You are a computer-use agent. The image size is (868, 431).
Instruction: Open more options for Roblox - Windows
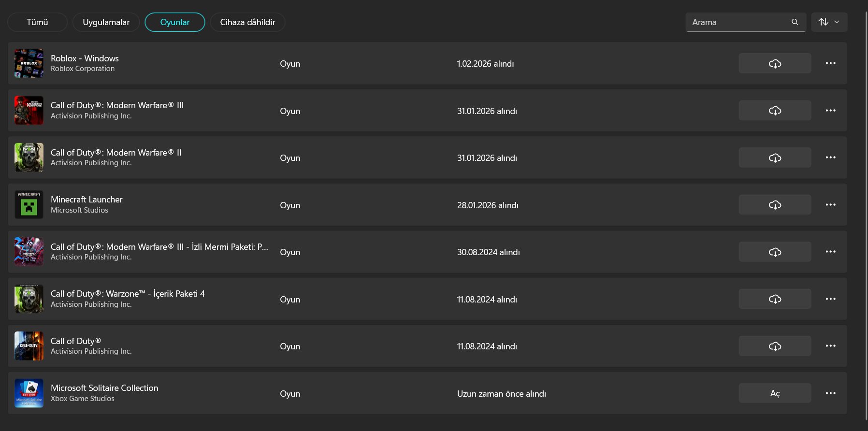click(830, 63)
